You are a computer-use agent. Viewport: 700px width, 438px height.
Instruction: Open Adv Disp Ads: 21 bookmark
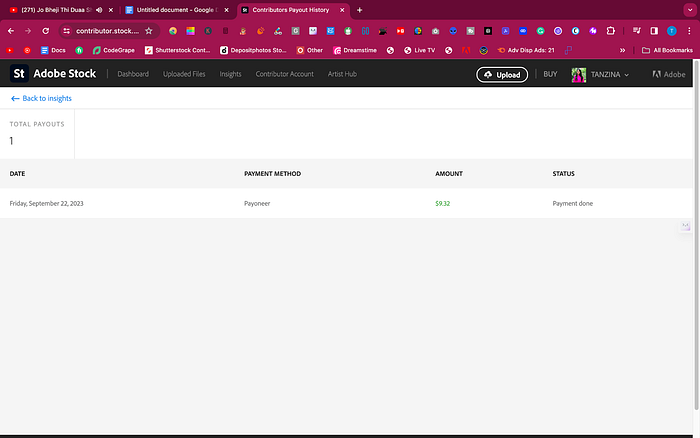coord(526,50)
